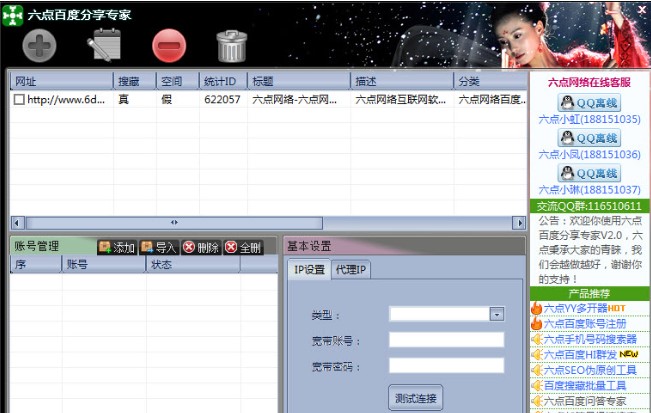
Task: Click the speaker icon beside 六点手机号码搜索器
Action: [x=537, y=340]
